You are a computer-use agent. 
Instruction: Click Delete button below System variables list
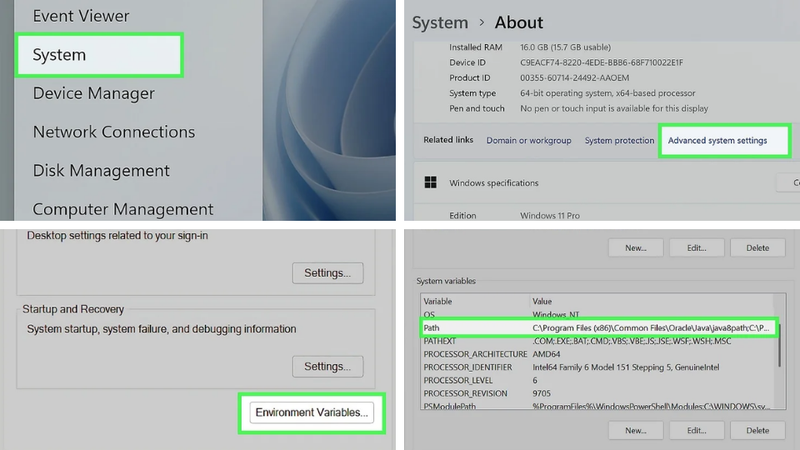pyautogui.click(x=758, y=431)
